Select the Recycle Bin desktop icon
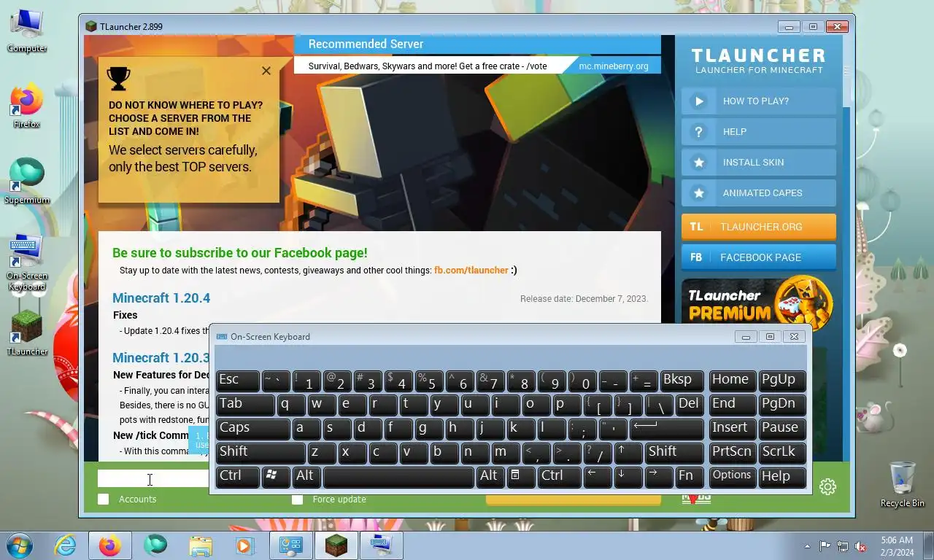This screenshot has width=934, height=560. 903,484
